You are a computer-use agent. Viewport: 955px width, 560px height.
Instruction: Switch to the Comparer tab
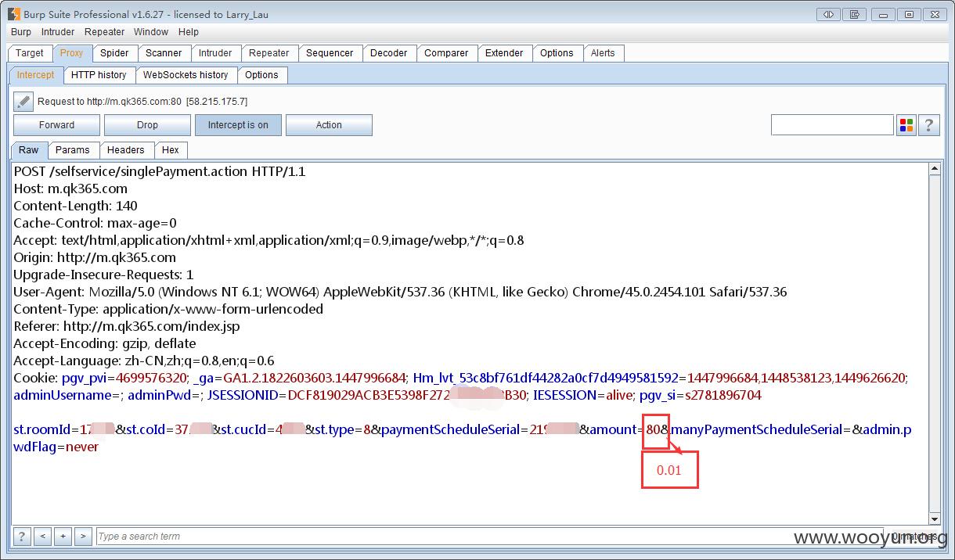coord(446,53)
